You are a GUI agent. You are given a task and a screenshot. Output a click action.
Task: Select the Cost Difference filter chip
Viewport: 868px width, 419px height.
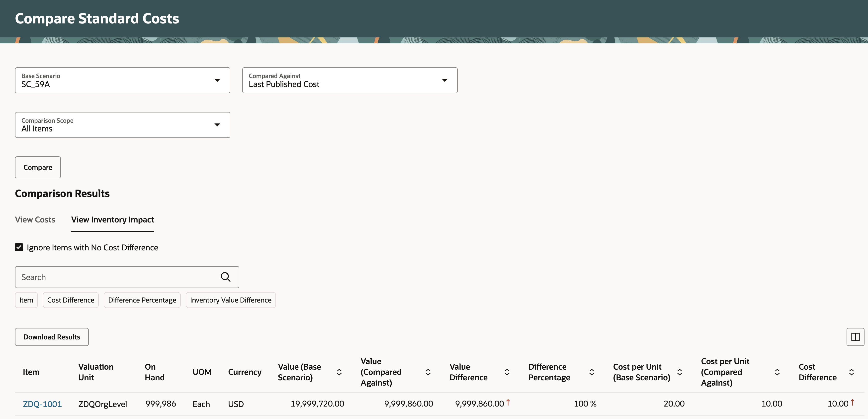pyautogui.click(x=71, y=300)
